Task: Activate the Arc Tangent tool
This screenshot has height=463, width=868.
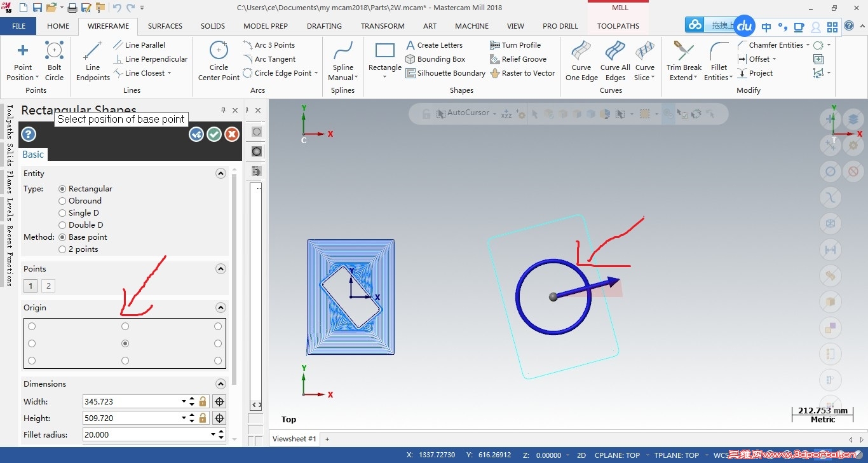Action: pyautogui.click(x=269, y=59)
